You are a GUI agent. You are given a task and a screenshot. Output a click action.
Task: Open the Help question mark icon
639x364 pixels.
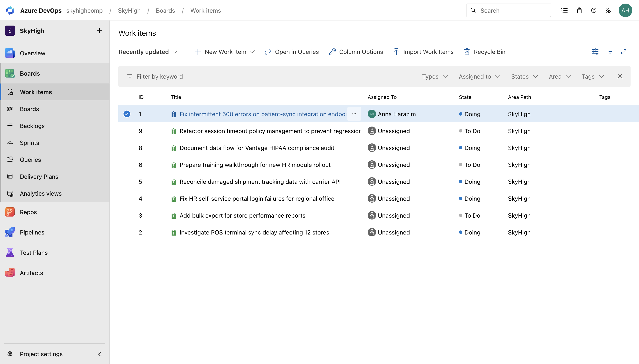[594, 11]
